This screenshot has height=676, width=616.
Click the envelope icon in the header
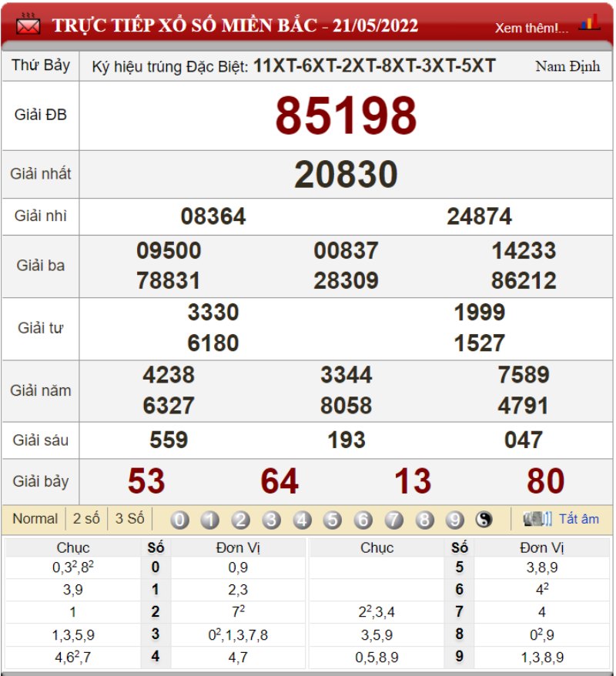pyautogui.click(x=28, y=25)
